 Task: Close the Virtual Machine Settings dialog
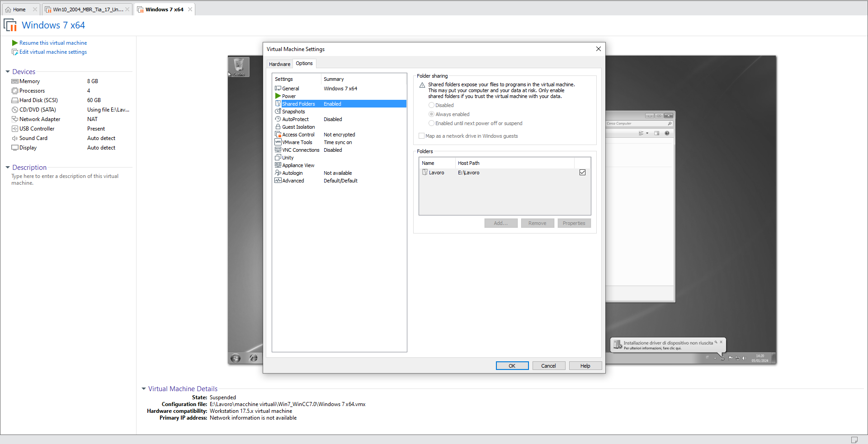pyautogui.click(x=599, y=49)
